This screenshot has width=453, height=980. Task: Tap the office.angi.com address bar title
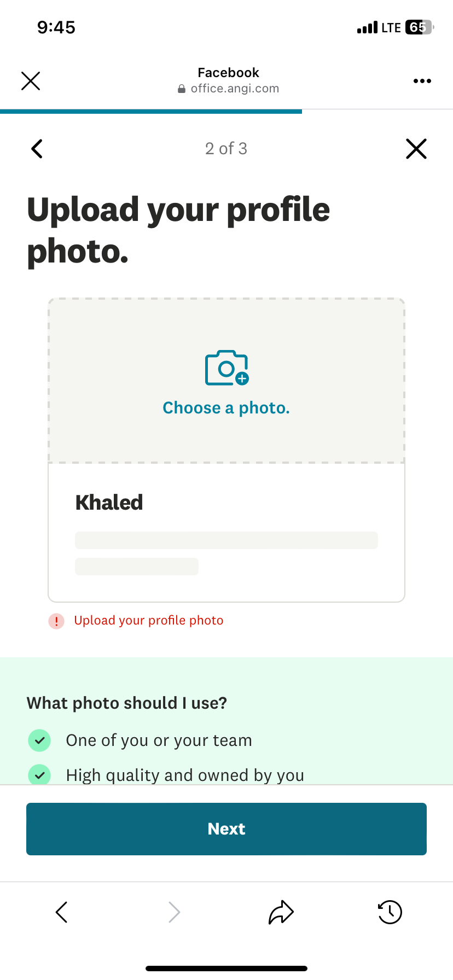235,88
